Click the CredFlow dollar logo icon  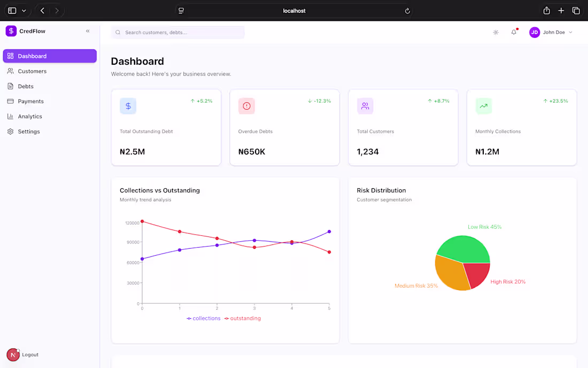click(x=11, y=31)
